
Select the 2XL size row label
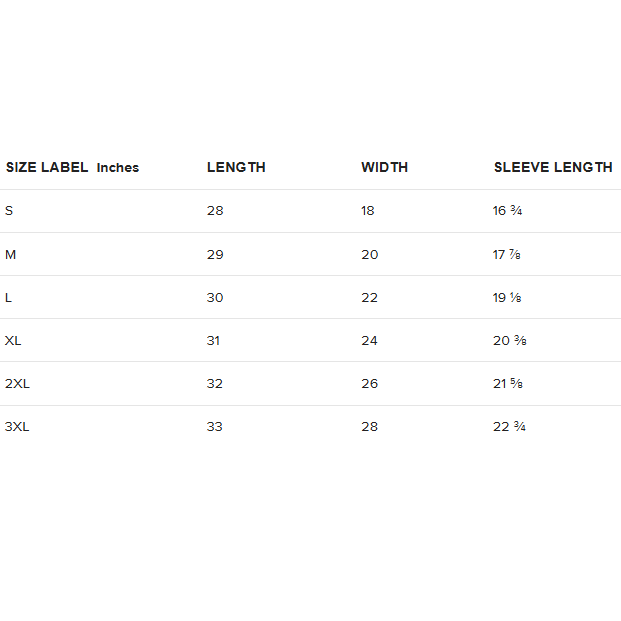pos(17,383)
